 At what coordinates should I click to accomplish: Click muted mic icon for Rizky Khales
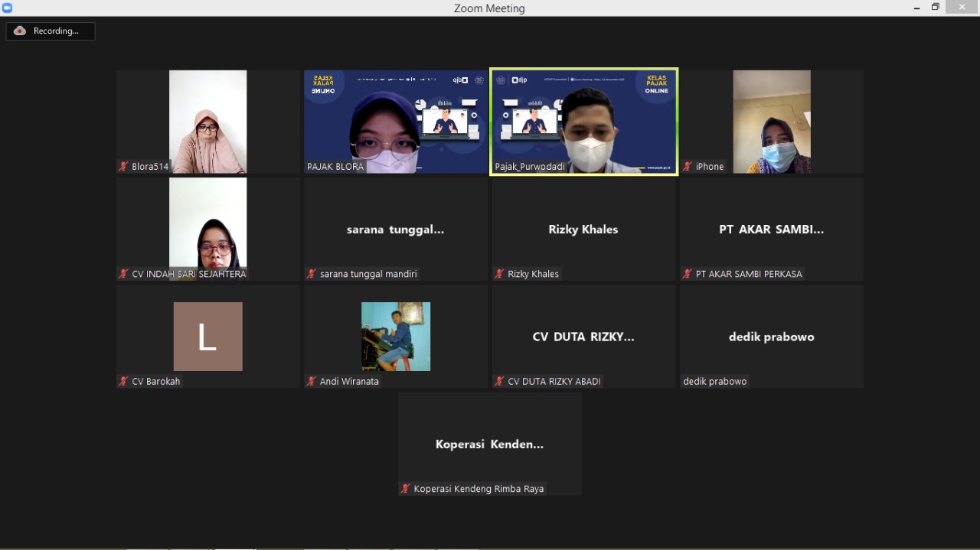(499, 274)
